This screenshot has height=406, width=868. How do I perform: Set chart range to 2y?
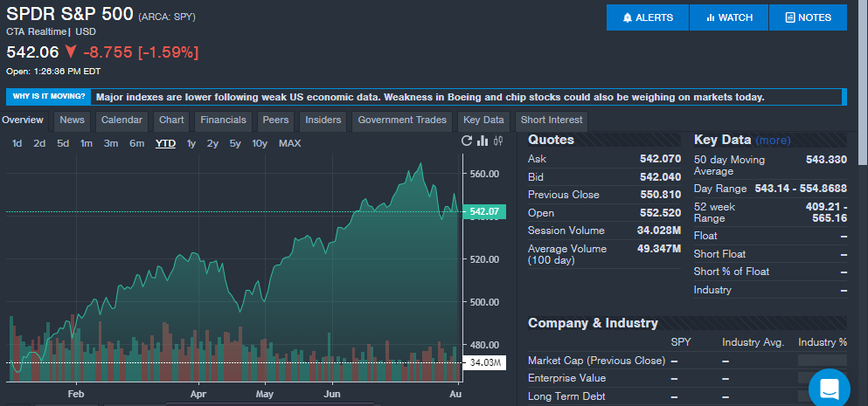click(x=212, y=144)
